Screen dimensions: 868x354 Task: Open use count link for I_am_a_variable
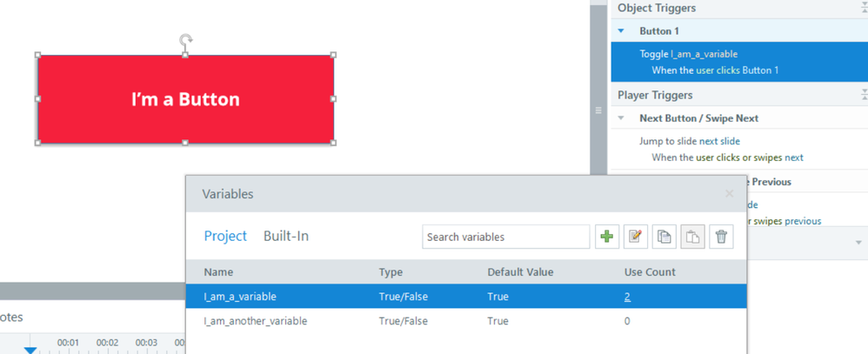click(x=627, y=297)
